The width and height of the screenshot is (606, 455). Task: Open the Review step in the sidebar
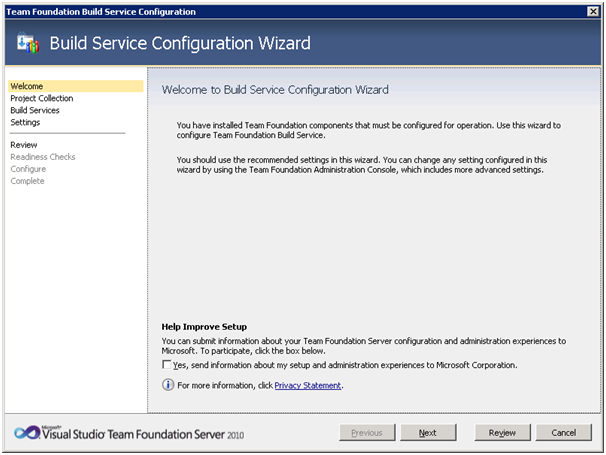24,145
